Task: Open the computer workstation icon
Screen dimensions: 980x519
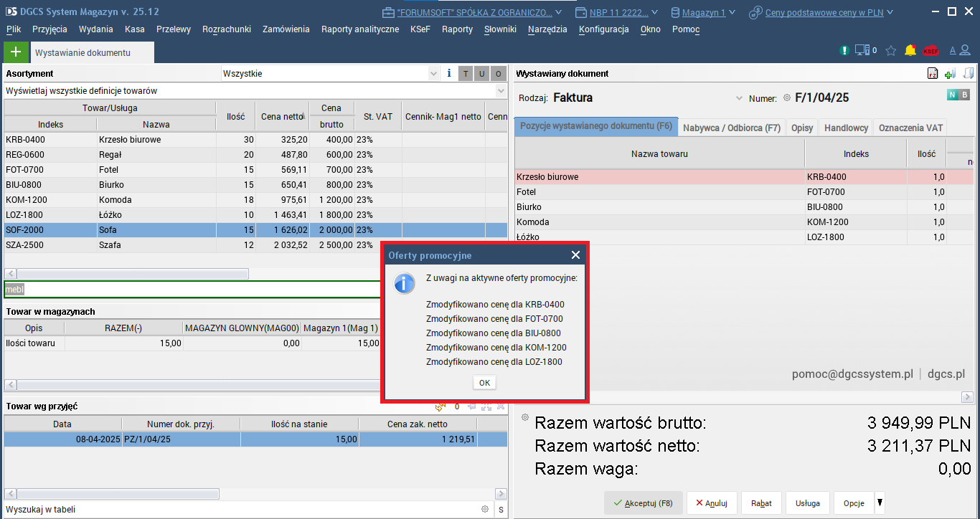Action: (x=863, y=51)
